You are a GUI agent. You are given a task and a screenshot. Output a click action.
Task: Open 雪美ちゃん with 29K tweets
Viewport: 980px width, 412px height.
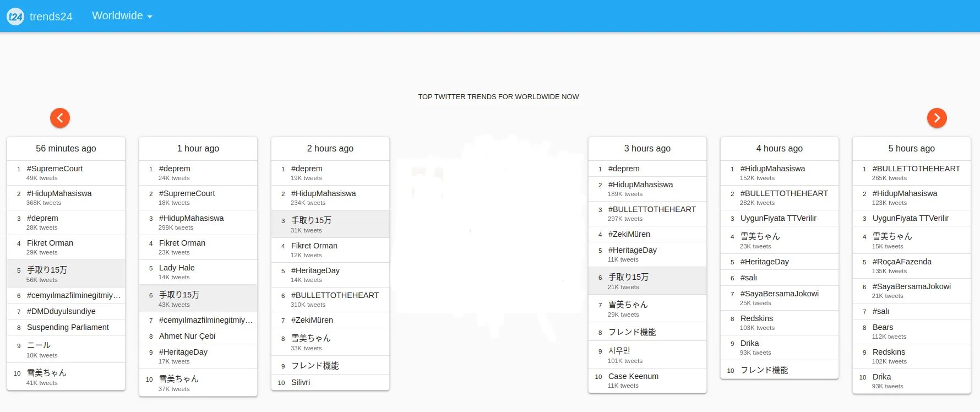point(628,305)
